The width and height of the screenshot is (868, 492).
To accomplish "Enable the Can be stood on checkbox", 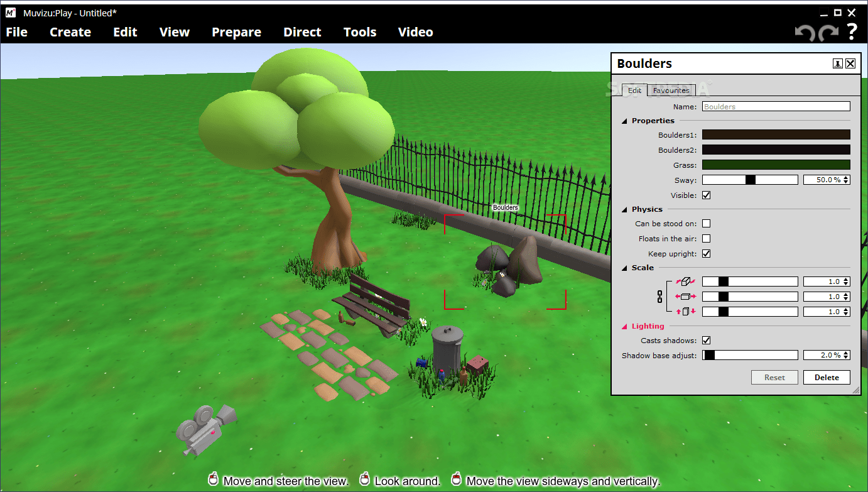I will pos(706,224).
